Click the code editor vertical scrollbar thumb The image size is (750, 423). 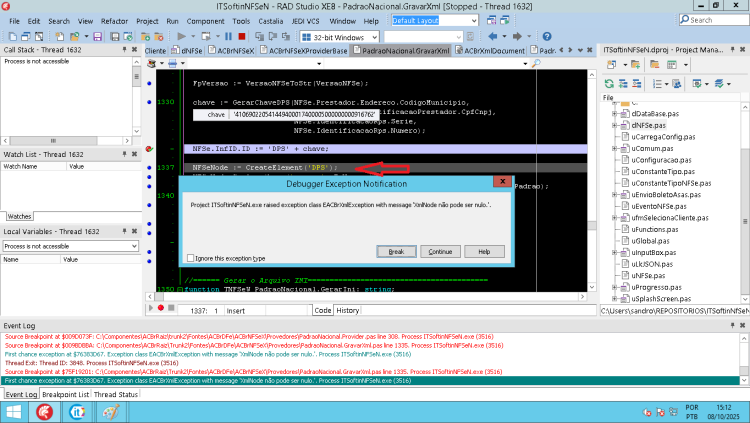click(592, 225)
